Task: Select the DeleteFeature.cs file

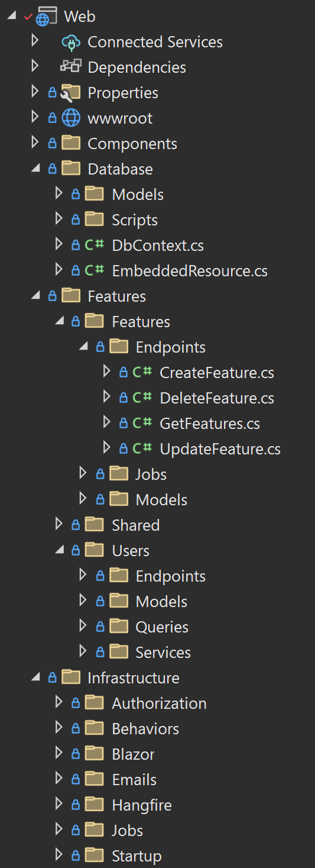Action: click(x=217, y=398)
